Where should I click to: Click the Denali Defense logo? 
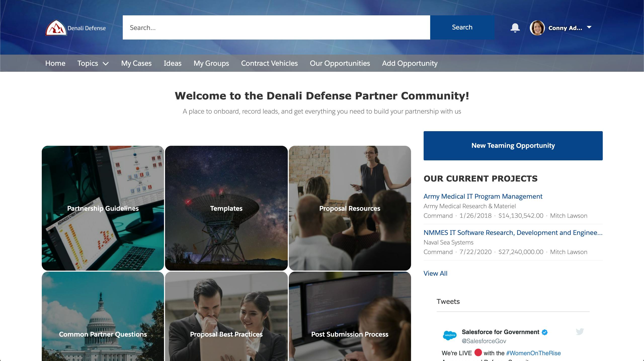[x=75, y=28]
